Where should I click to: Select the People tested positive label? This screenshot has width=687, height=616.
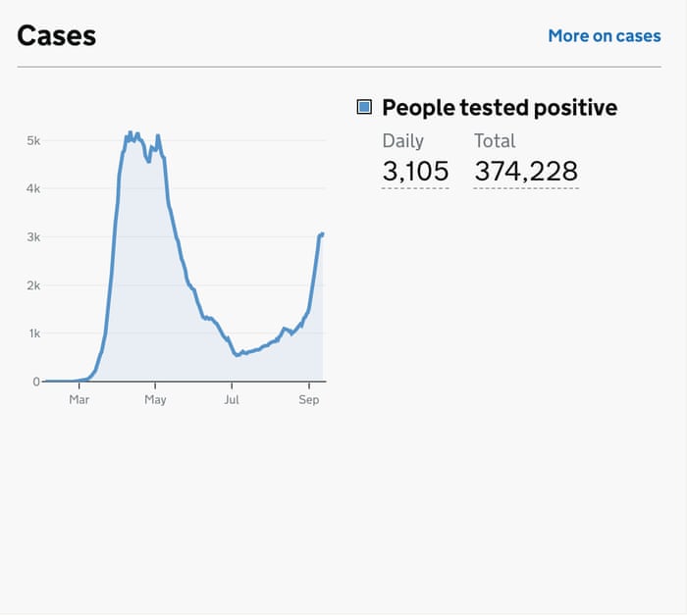pos(500,107)
